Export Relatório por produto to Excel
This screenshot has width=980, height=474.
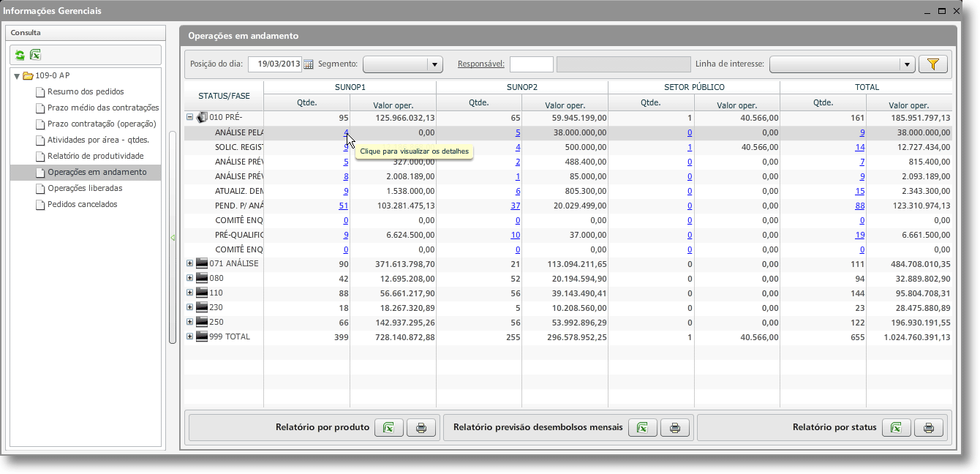tap(388, 428)
